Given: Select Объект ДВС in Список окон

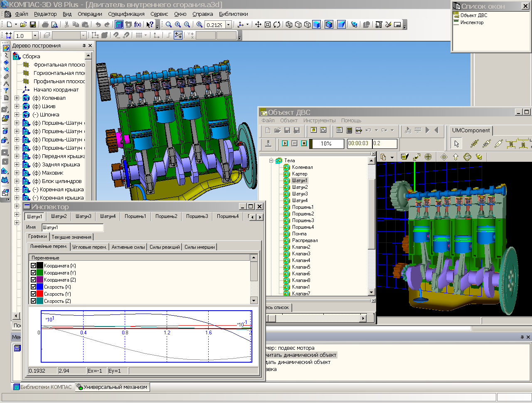Looking at the screenshot, I should coord(474,15).
